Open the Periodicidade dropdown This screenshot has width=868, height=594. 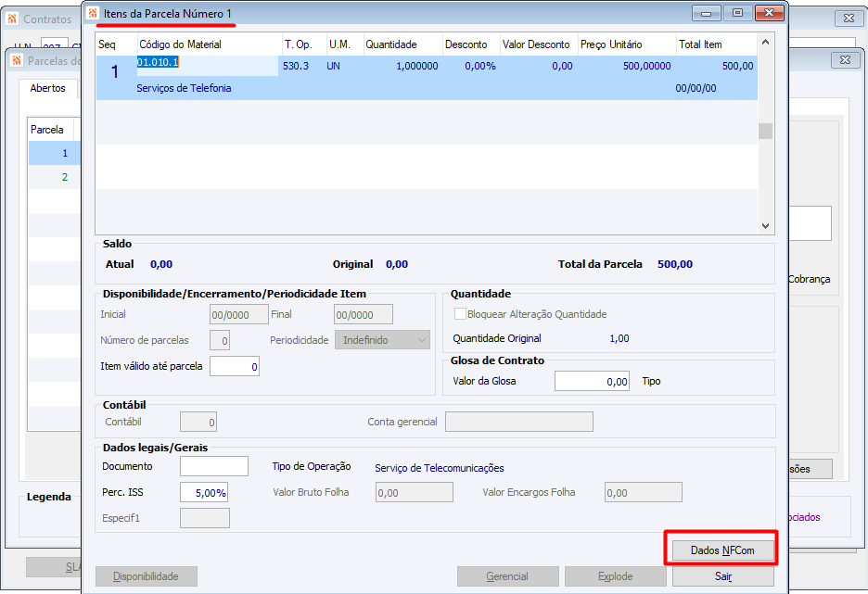pyautogui.click(x=382, y=340)
